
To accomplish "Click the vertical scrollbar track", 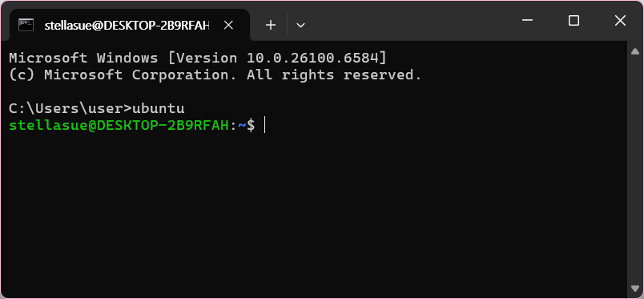I will click(635, 170).
